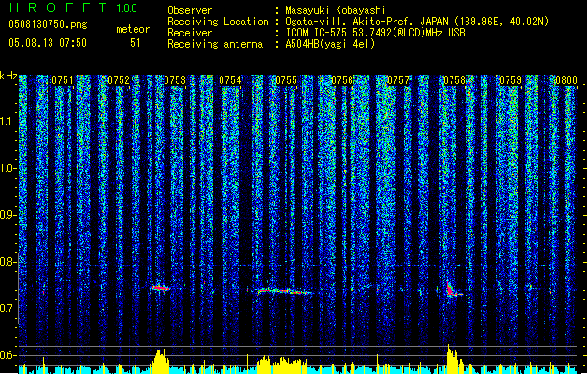Click the 0751 time marker
Image resolution: width=588 pixels, height=374 pixels.
tap(63, 80)
